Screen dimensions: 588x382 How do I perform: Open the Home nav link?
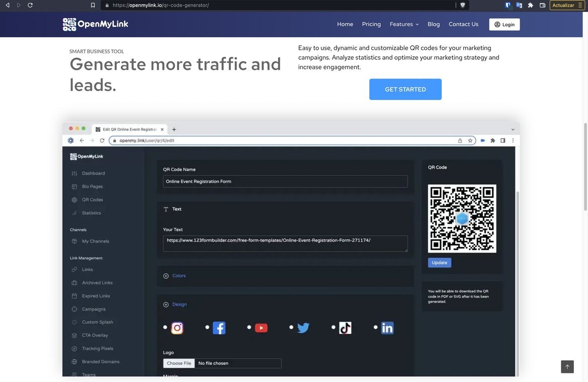(345, 24)
